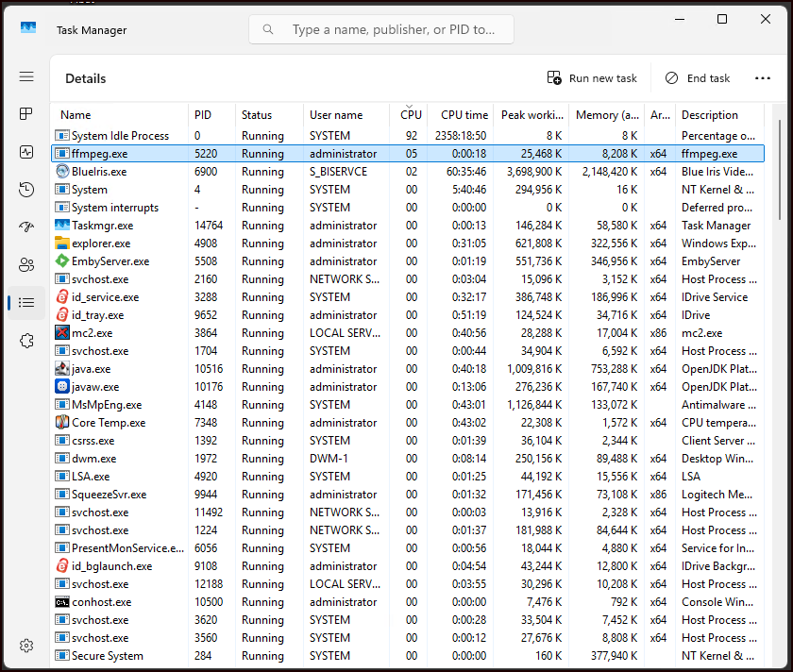Open the Performance page icon
793x672 pixels.
[26, 152]
